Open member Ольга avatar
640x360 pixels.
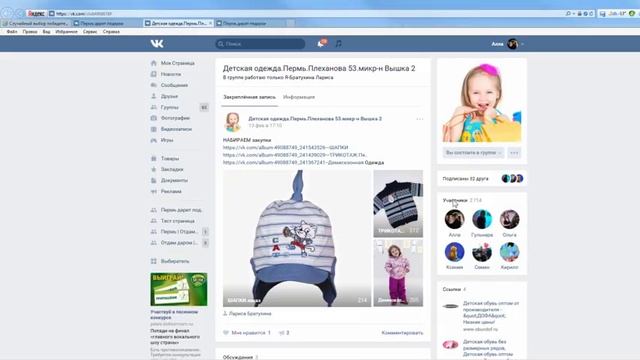509,219
